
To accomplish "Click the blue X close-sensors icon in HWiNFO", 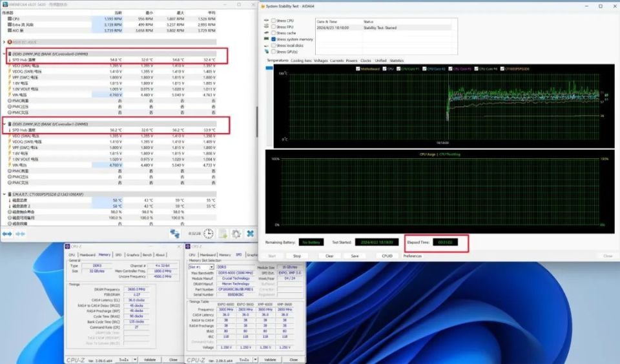I will pos(251,234).
